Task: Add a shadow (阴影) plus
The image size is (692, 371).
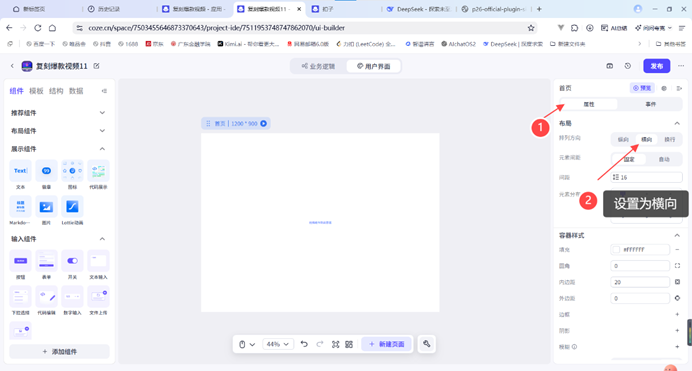Action: (x=677, y=330)
